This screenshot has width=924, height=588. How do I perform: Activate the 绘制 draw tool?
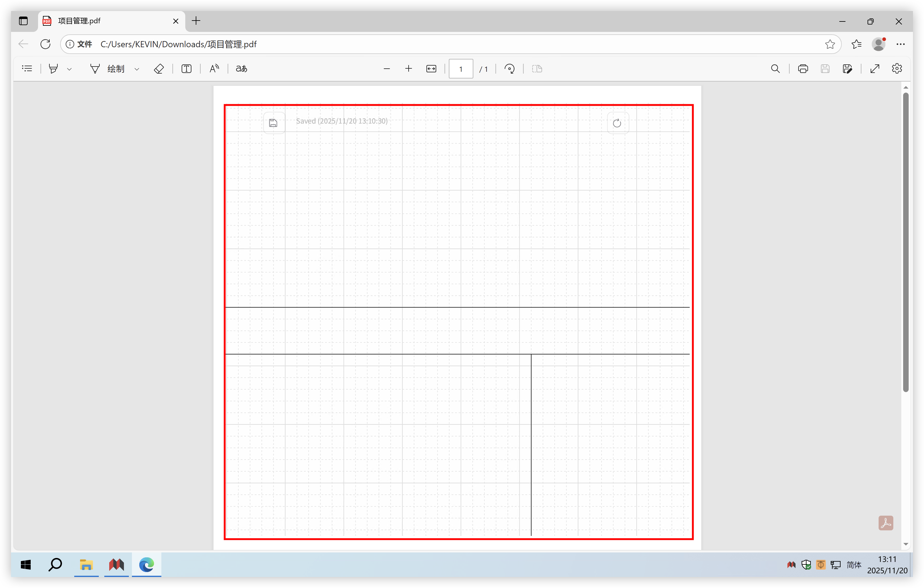pos(108,69)
